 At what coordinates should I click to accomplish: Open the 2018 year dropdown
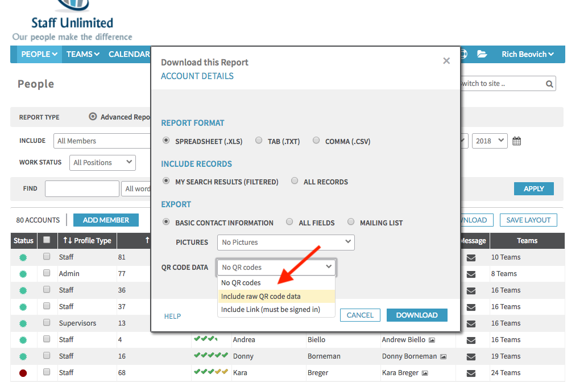click(x=490, y=141)
